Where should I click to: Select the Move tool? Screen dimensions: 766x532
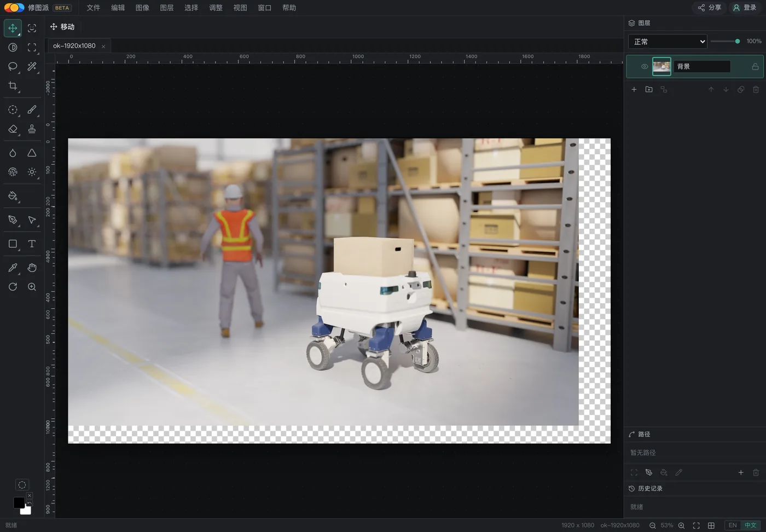[13, 28]
